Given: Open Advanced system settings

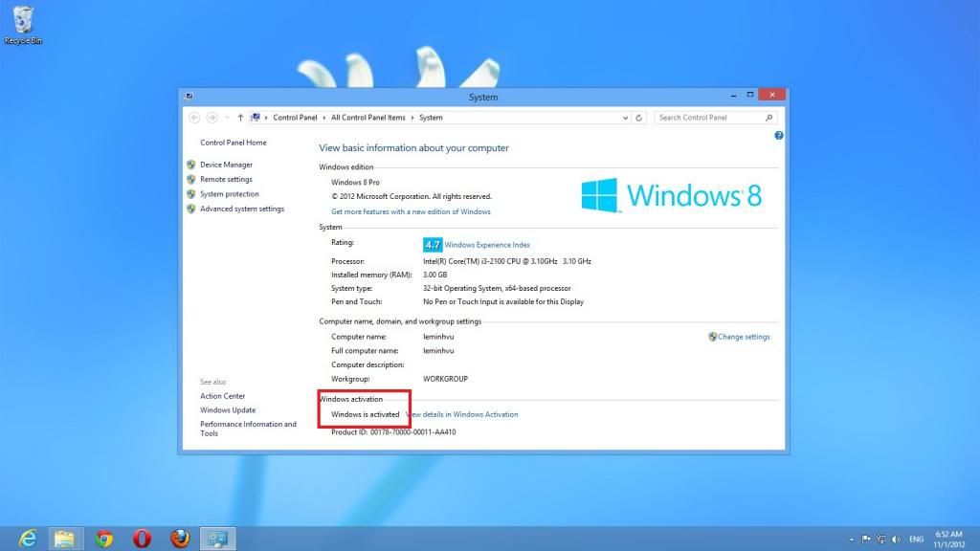Looking at the screenshot, I should (x=242, y=209).
